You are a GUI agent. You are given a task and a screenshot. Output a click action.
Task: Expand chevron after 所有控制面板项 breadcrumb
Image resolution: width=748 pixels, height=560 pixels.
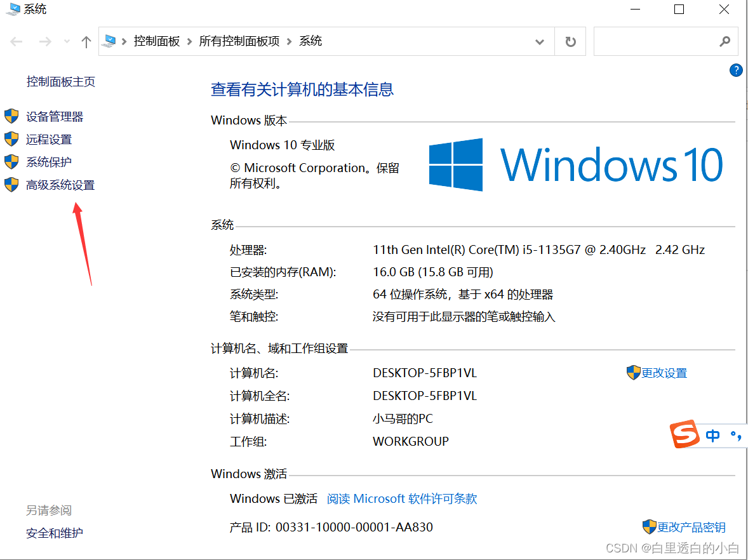289,42
